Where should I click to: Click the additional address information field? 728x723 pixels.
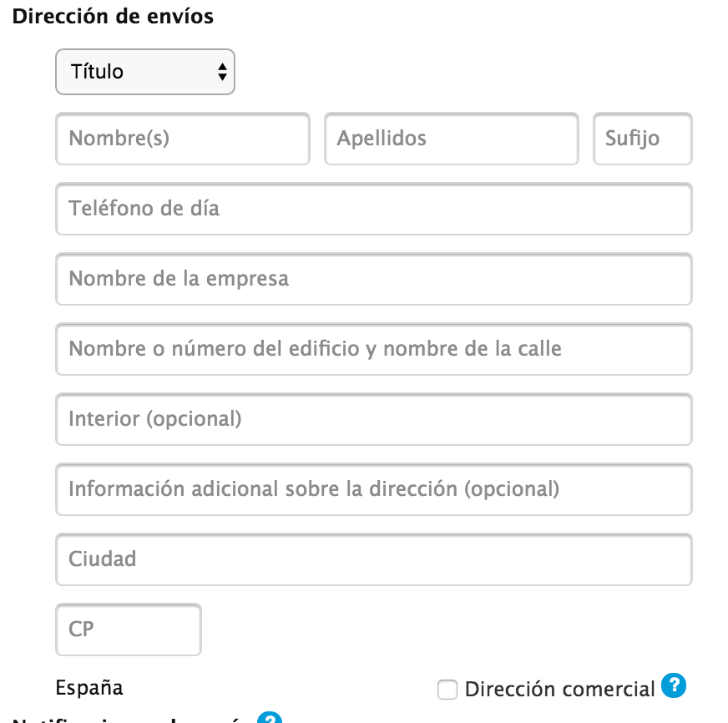coord(373,489)
